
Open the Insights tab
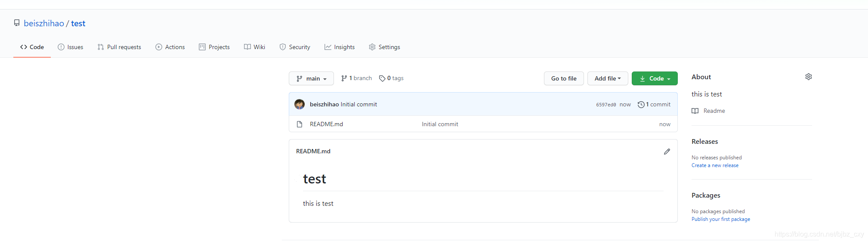(x=340, y=47)
